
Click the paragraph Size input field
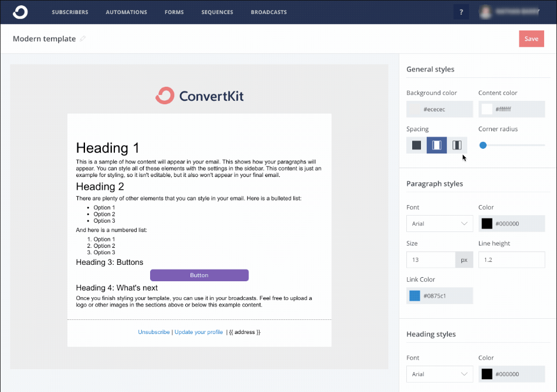tap(431, 260)
